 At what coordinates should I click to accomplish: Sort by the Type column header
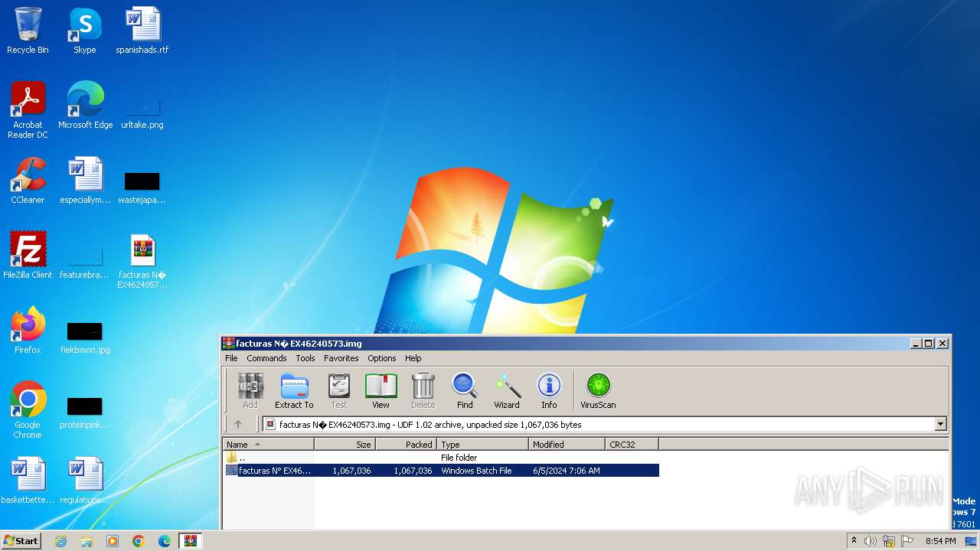(x=482, y=444)
